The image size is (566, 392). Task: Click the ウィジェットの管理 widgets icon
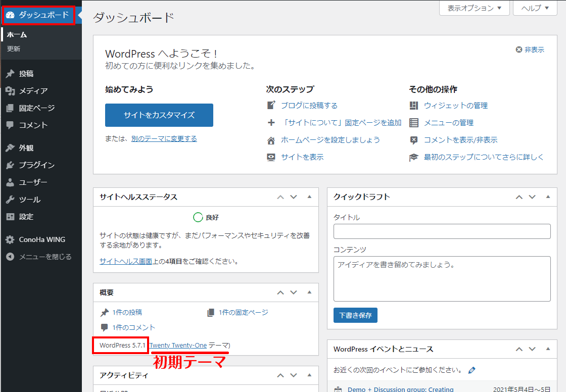tap(414, 106)
